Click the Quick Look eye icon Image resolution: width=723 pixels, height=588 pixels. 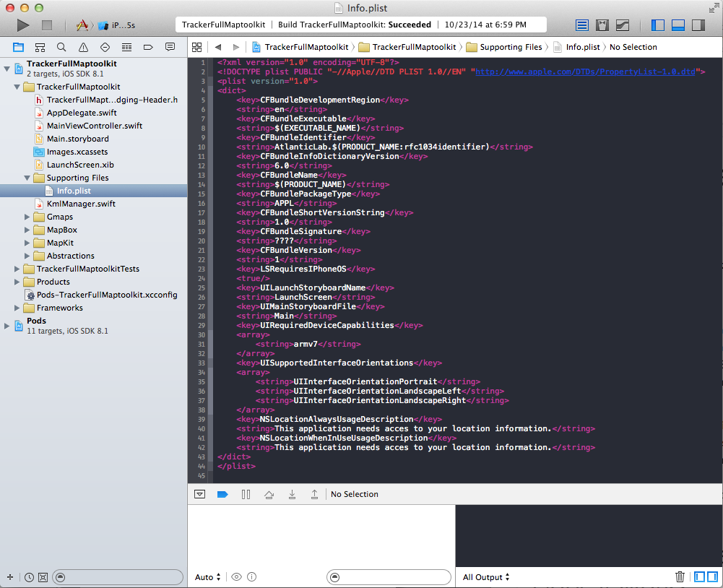tap(236, 577)
